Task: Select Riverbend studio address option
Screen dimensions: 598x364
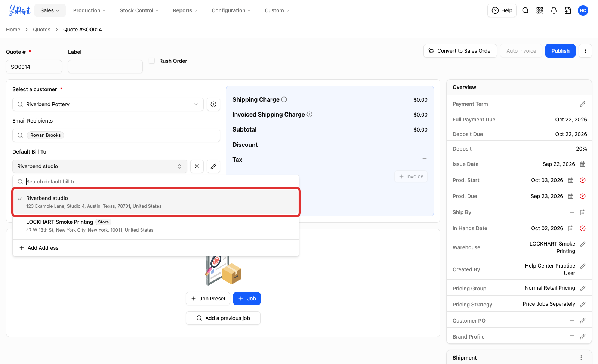Action: tap(156, 202)
